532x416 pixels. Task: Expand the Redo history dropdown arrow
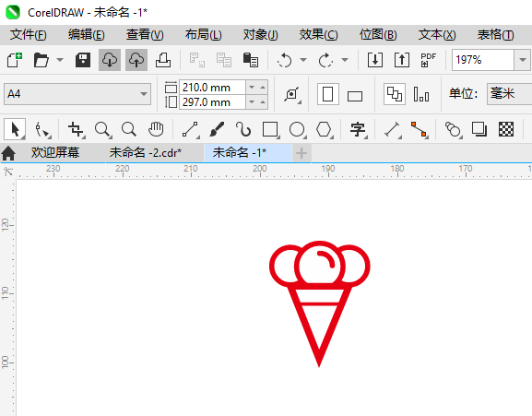[345, 60]
